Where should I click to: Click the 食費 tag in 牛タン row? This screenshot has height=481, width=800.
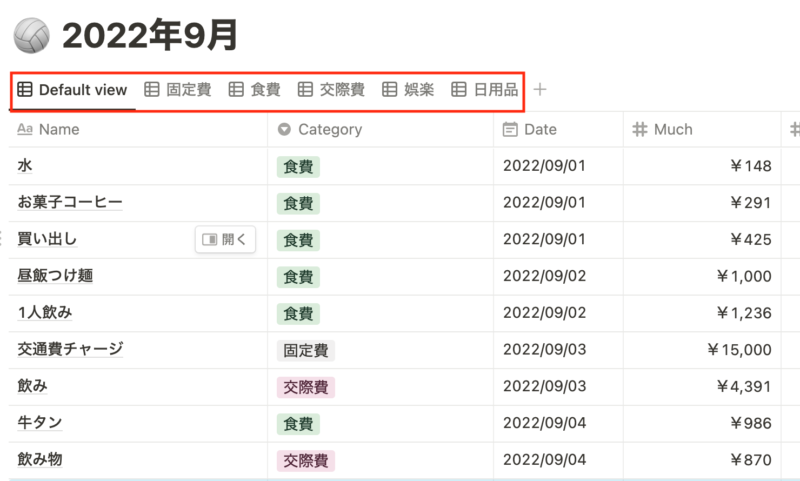coord(298,424)
